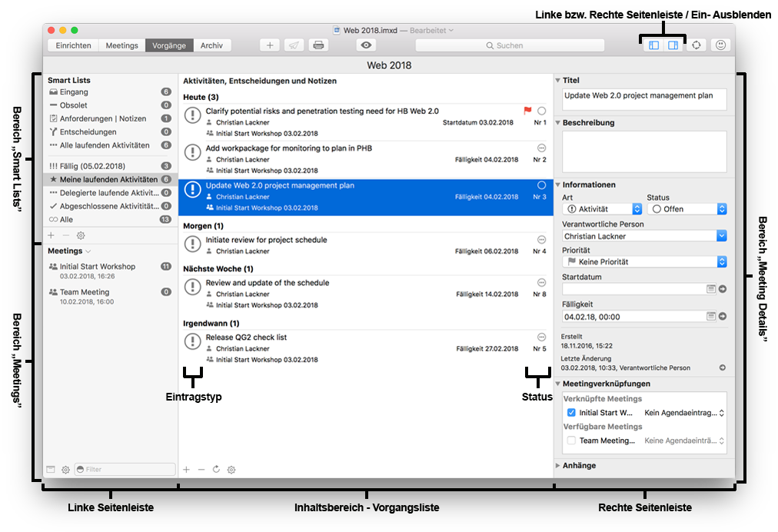Screen dimensions: 778x532
Task: Toggle status circle of Clarify risks entry
Action: click(x=542, y=111)
